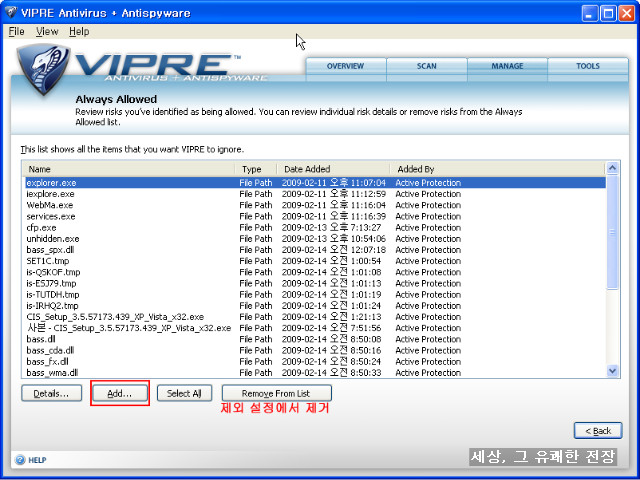
Task: Click the list scrollbar up arrow
Action: [612, 168]
